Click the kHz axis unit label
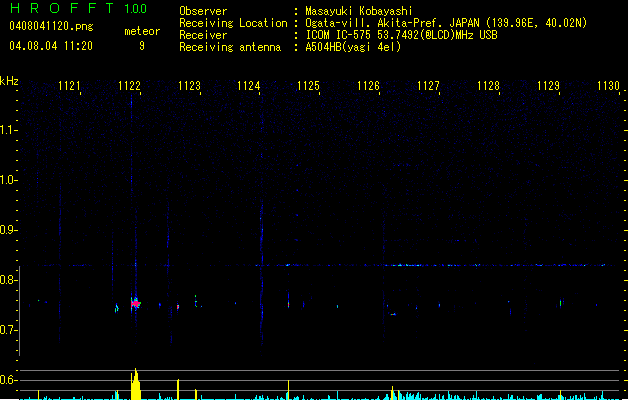Viewport: 629px width, 400px height. tap(9, 81)
